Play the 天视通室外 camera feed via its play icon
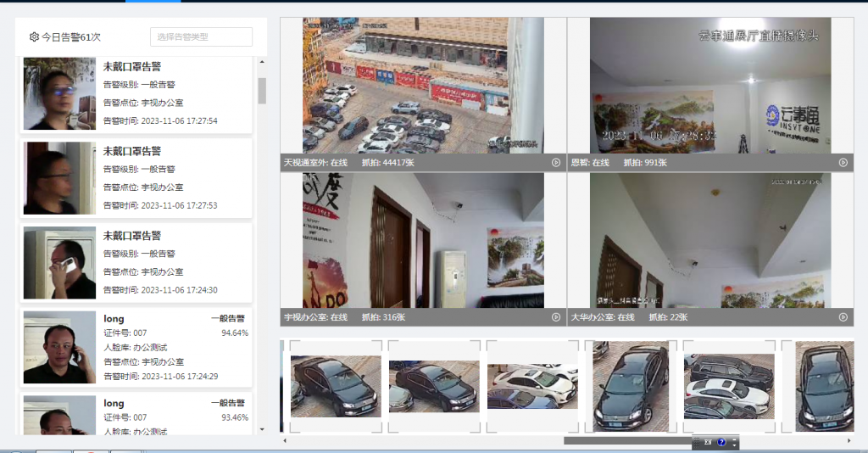The width and height of the screenshot is (868, 453). coord(556,162)
